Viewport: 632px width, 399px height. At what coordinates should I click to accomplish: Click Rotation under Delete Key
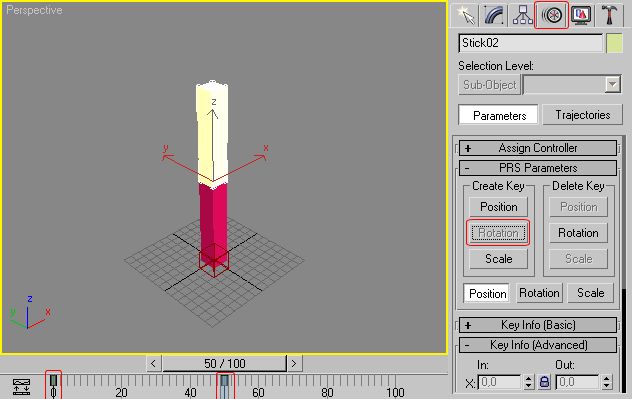578,233
